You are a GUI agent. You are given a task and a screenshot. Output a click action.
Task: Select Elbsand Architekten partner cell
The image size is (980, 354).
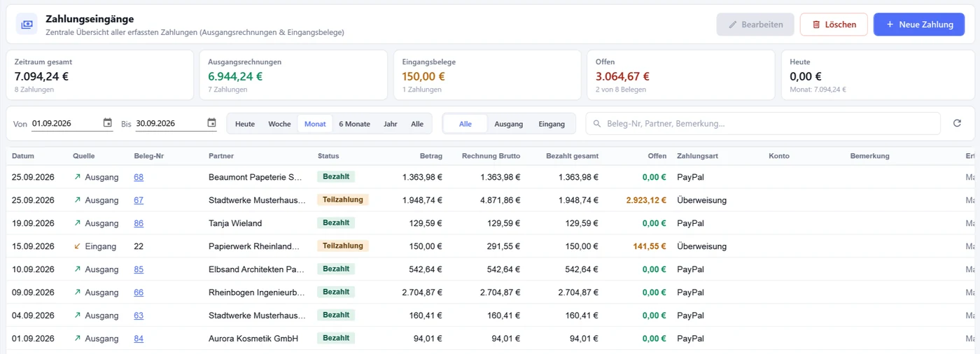257,269
